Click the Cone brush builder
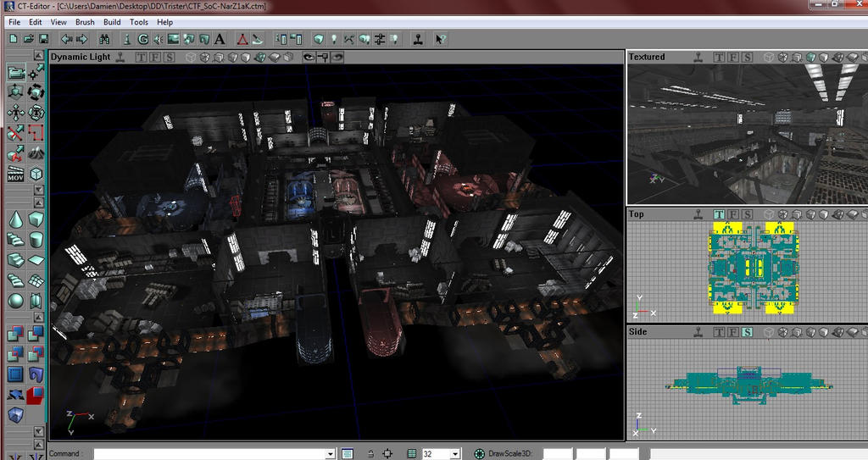Viewport: 868px width, 460px height. point(16,219)
